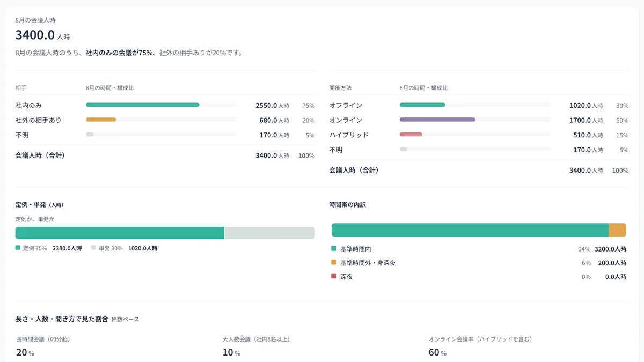644x362 pixels.
Task: Click the 社内のみ progress bar
Action: [161, 105]
